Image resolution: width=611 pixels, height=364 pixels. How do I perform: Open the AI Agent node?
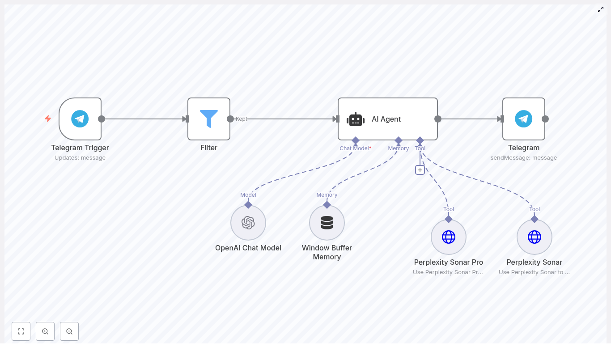click(387, 119)
